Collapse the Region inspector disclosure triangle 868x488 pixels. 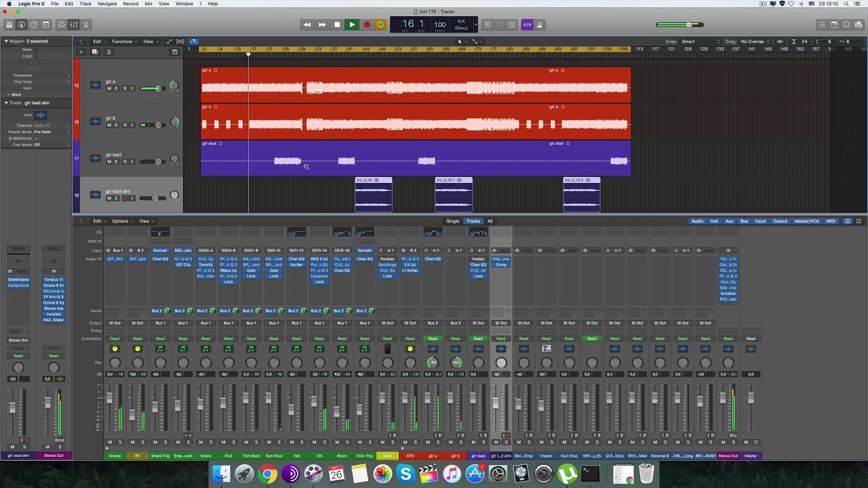[6, 41]
